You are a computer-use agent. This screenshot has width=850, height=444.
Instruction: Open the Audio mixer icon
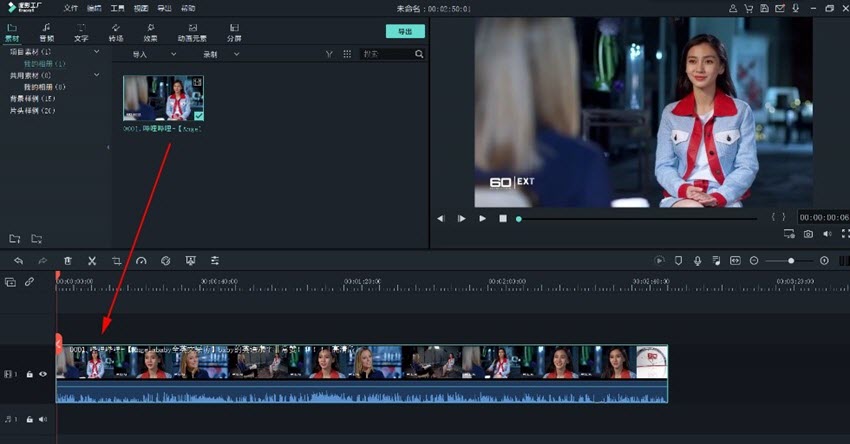click(x=716, y=261)
